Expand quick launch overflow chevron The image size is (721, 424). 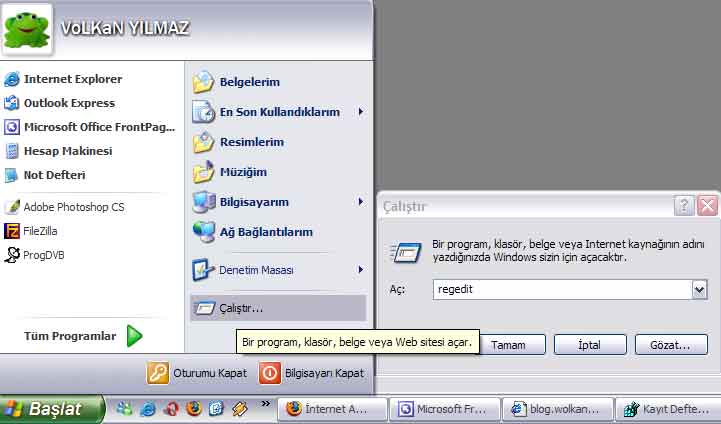click(x=265, y=404)
